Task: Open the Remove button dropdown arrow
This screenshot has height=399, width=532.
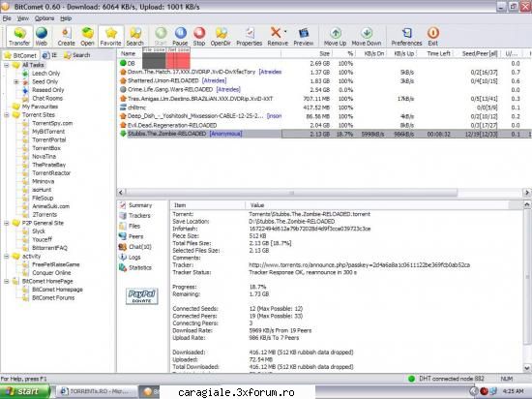Action: [285, 32]
